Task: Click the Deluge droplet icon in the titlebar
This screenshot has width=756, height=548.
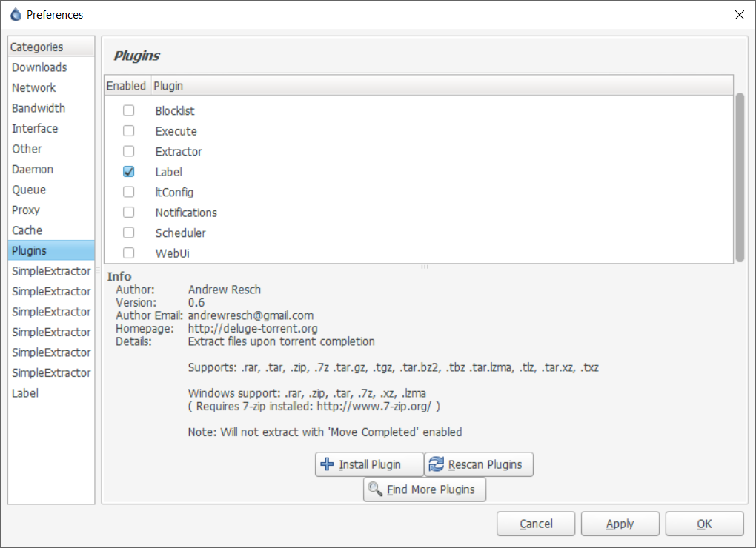Action: tap(16, 14)
